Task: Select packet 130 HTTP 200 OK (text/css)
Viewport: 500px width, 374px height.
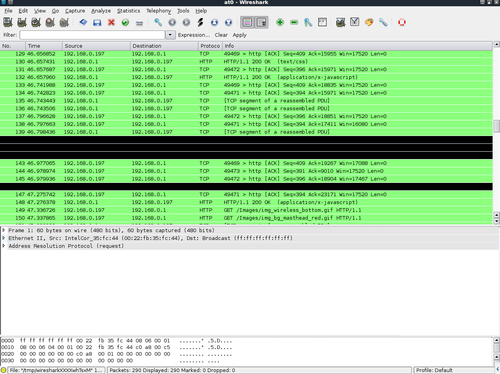Action: (x=246, y=62)
